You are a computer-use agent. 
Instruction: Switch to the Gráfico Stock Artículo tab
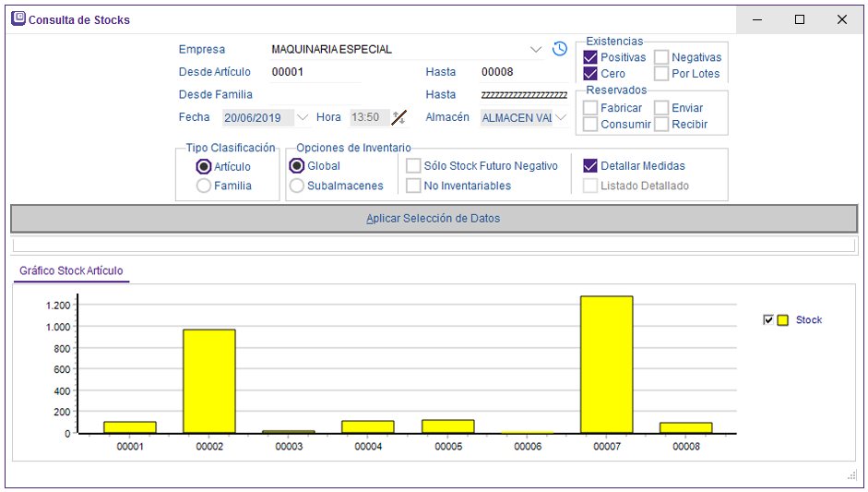coord(71,271)
